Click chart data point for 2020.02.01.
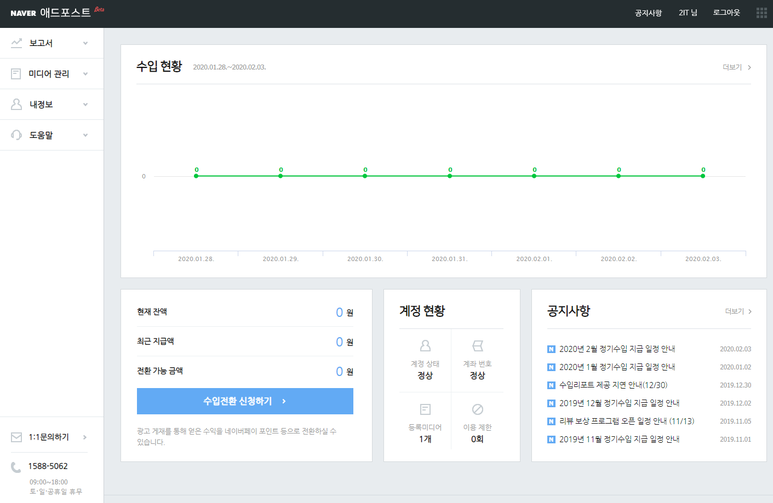 tap(534, 176)
